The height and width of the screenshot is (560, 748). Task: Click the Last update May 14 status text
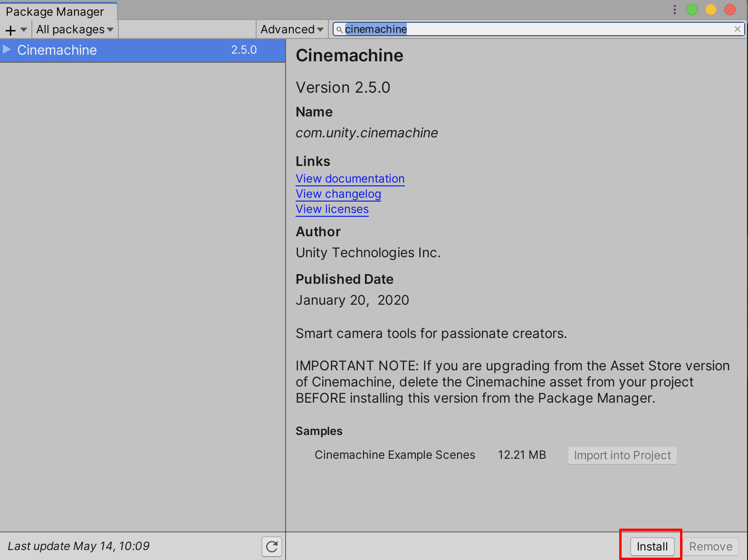[78, 546]
